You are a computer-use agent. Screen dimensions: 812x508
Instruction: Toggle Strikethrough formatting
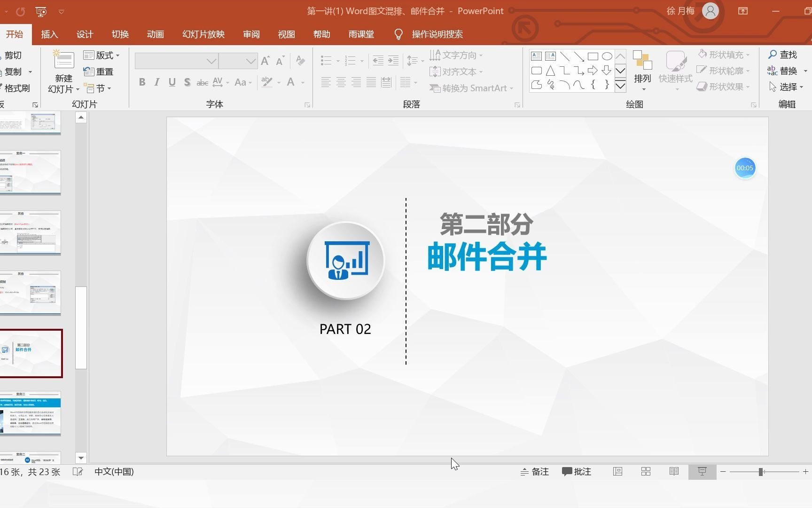pos(202,83)
